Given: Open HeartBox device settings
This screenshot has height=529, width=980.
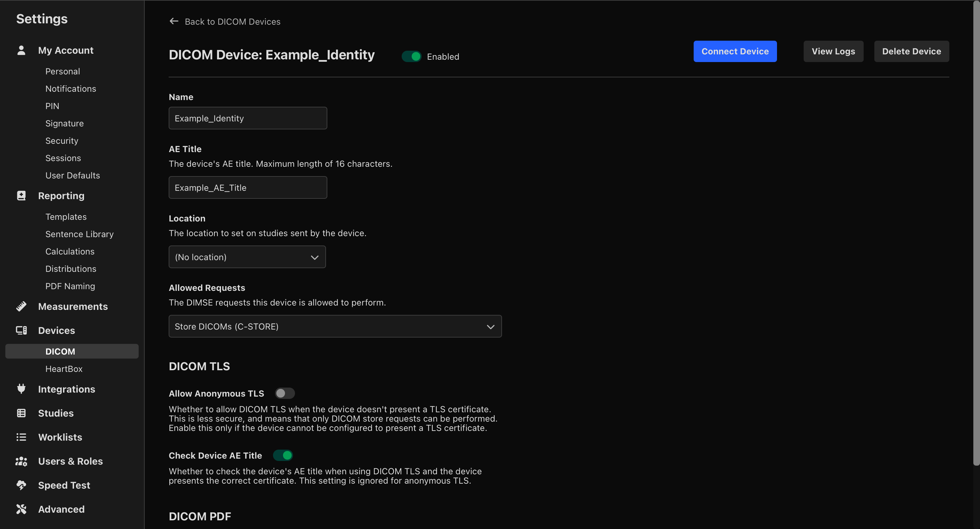Looking at the screenshot, I should point(64,369).
